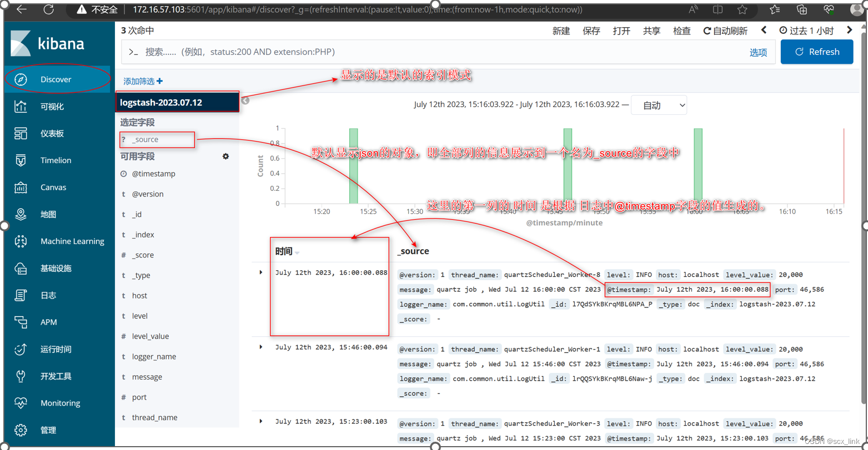Select the _index field
Viewport: 868px width, 450px height.
(143, 235)
